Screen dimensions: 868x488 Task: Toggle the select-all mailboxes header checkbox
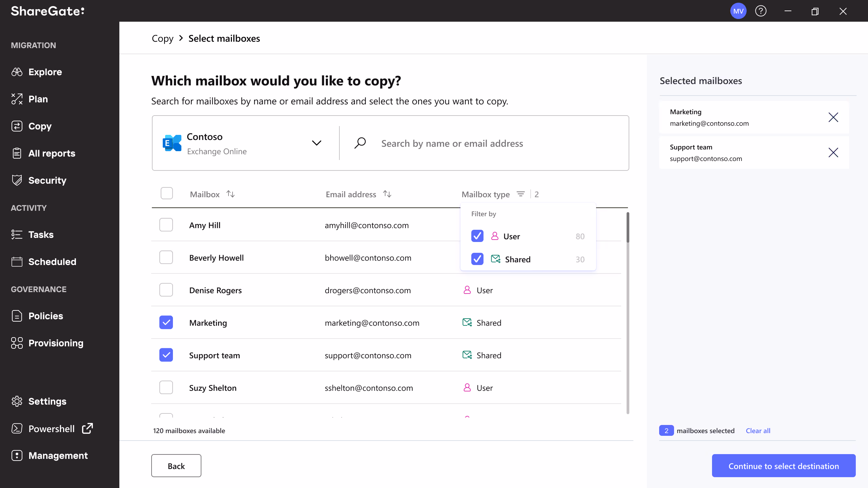(166, 194)
